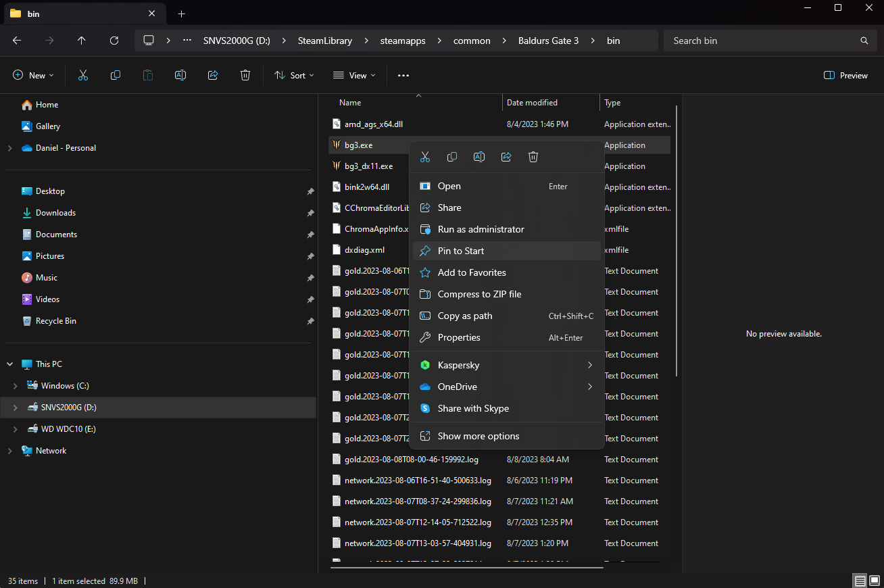
Task: Click common in the address breadcrumb
Action: tap(472, 41)
